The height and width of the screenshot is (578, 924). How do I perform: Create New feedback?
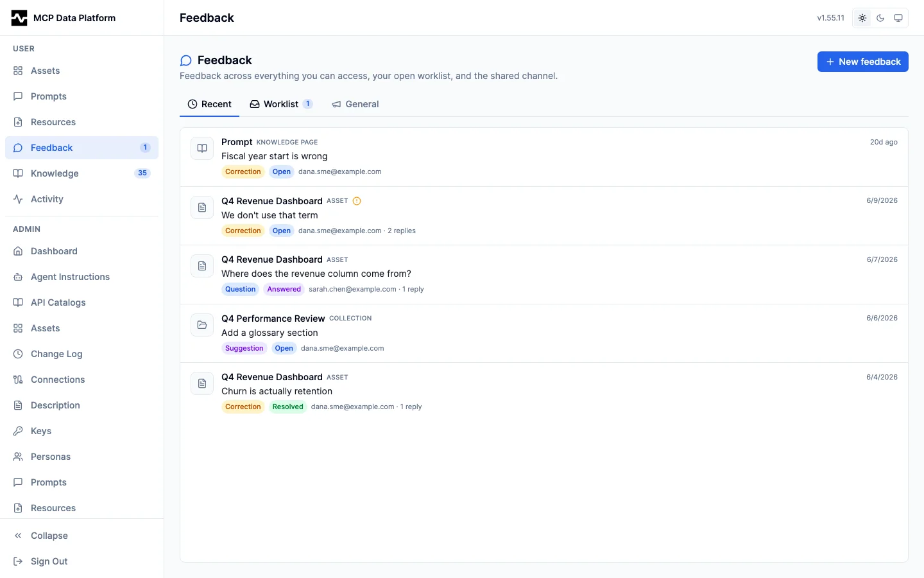coord(862,62)
